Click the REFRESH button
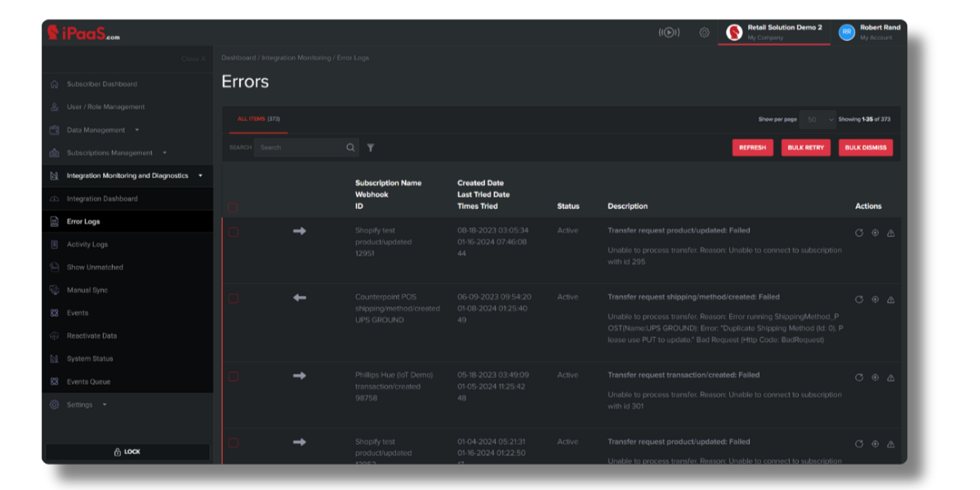 click(x=752, y=148)
